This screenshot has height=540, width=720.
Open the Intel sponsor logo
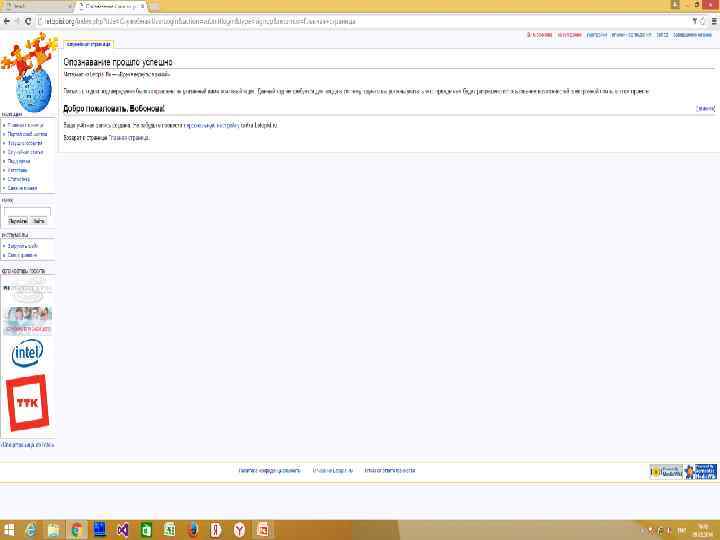click(x=28, y=353)
